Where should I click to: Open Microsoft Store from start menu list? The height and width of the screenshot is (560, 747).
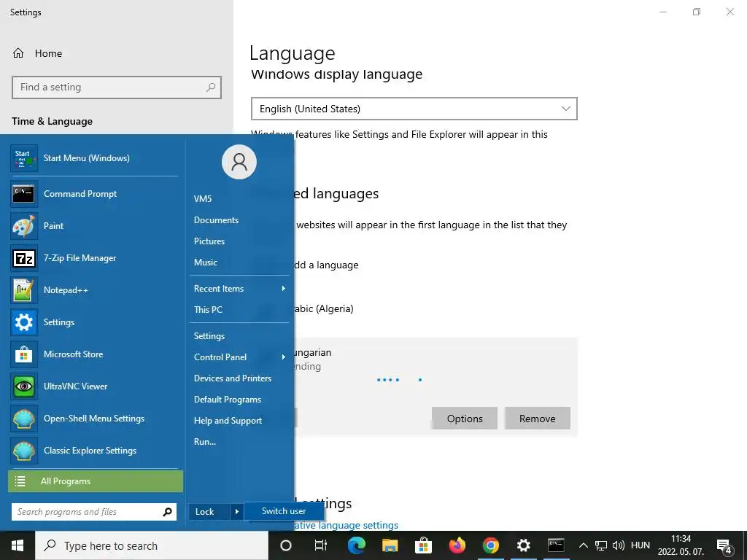click(94, 354)
